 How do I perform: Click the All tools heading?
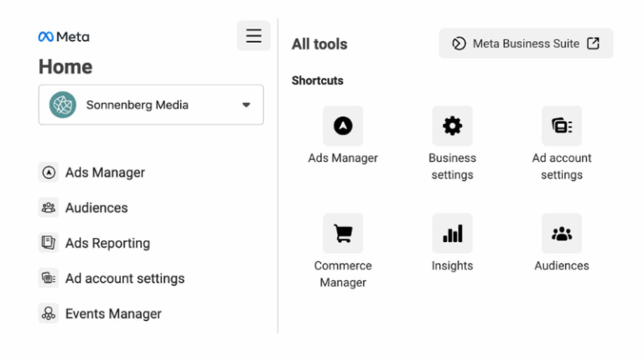coord(319,44)
